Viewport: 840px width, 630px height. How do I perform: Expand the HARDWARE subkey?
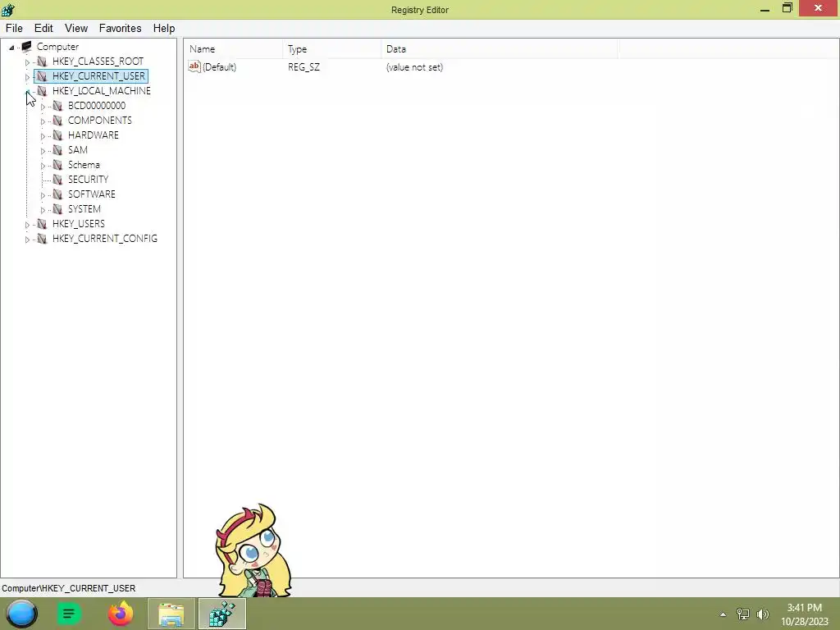click(x=43, y=136)
